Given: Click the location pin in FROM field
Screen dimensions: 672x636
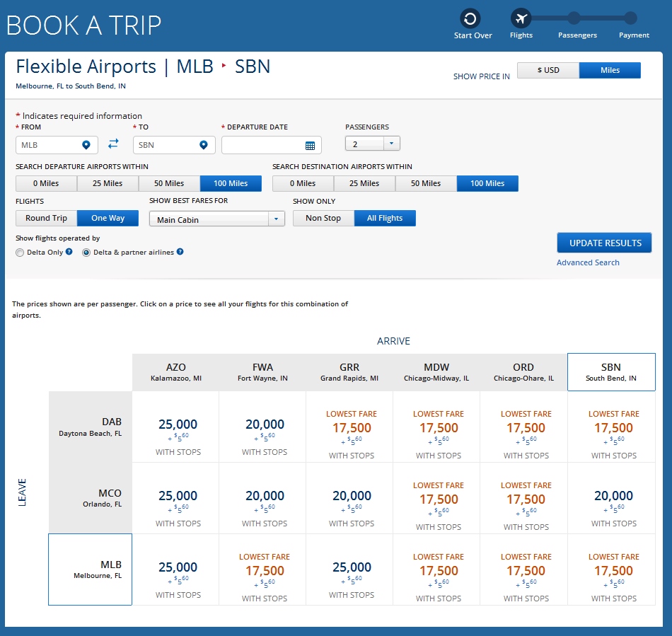Looking at the screenshot, I should pos(86,145).
